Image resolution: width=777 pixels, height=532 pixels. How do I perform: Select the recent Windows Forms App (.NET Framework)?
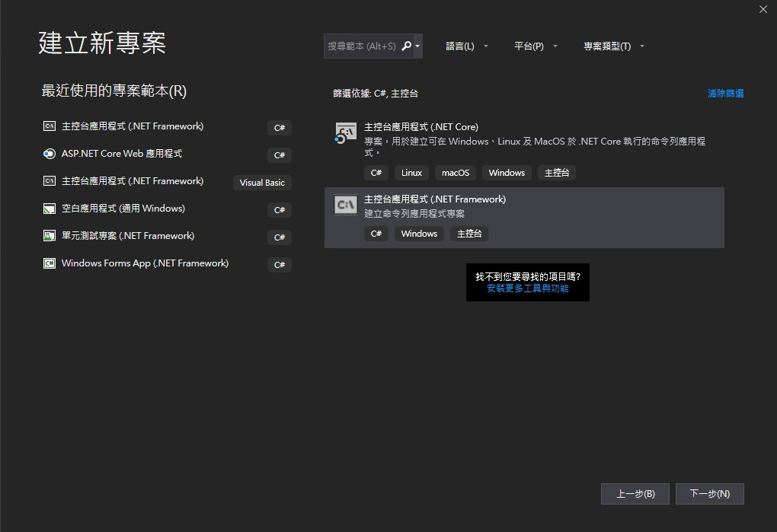coord(145,263)
